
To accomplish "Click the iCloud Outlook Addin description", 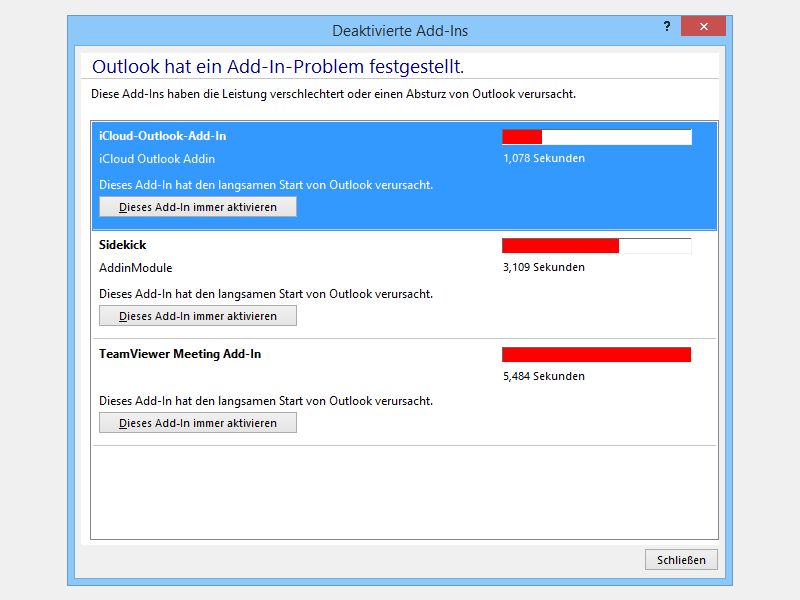I will [157, 159].
